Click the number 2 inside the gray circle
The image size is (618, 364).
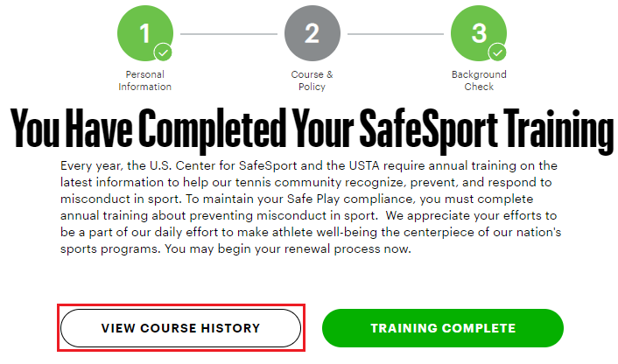coord(313,33)
